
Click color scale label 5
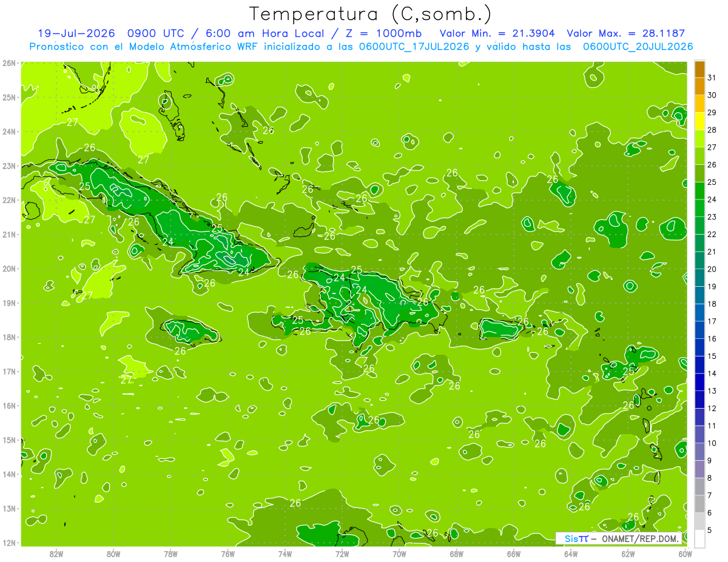(x=710, y=530)
